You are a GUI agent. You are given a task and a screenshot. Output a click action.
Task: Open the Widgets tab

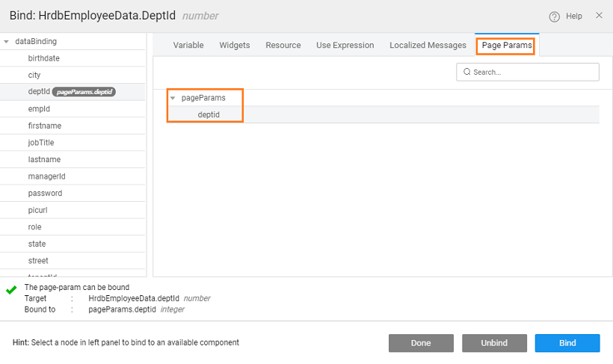(x=235, y=46)
